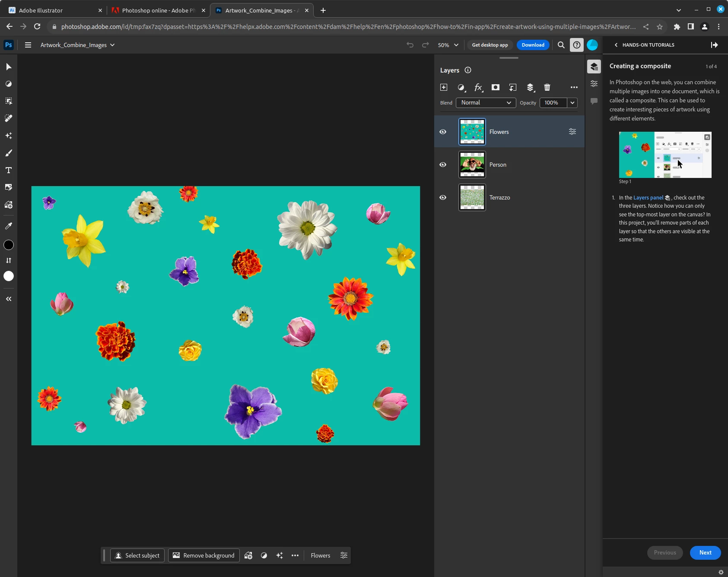Hide the Person layer
The image size is (728, 577).
443,165
